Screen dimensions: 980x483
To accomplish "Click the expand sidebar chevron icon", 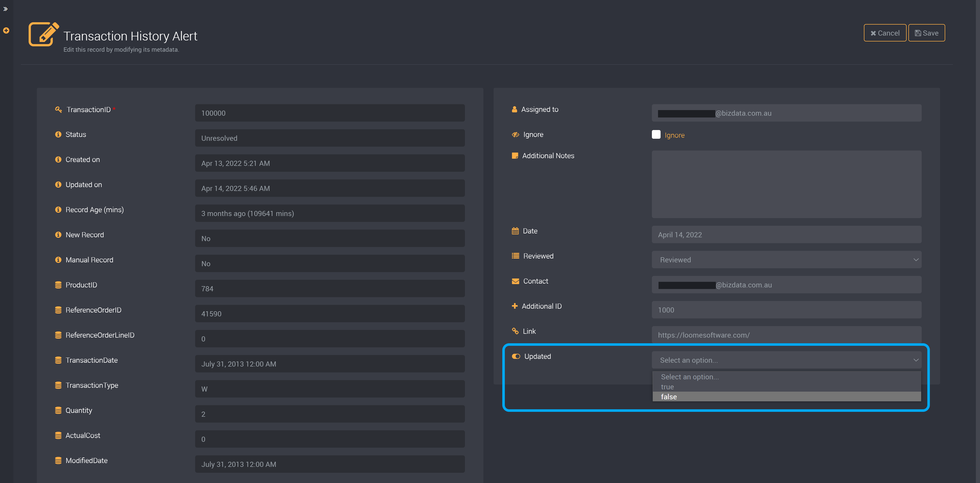I will [x=6, y=8].
